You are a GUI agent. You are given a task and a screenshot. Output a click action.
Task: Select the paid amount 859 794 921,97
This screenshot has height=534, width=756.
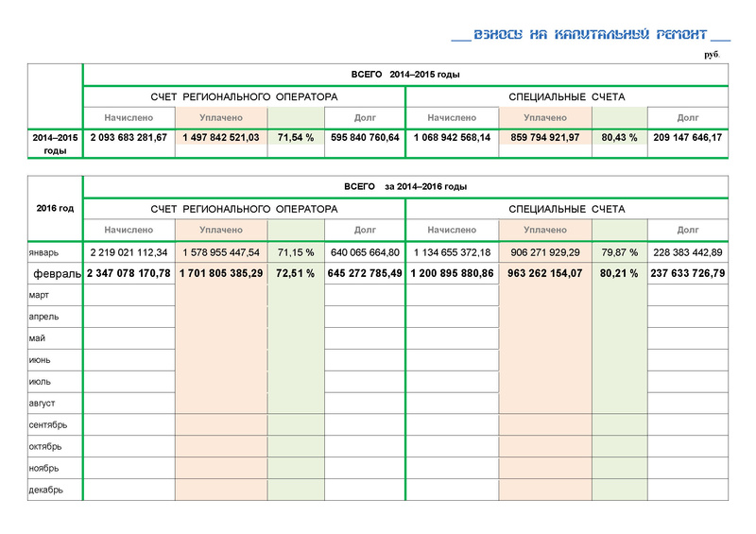tap(544, 138)
